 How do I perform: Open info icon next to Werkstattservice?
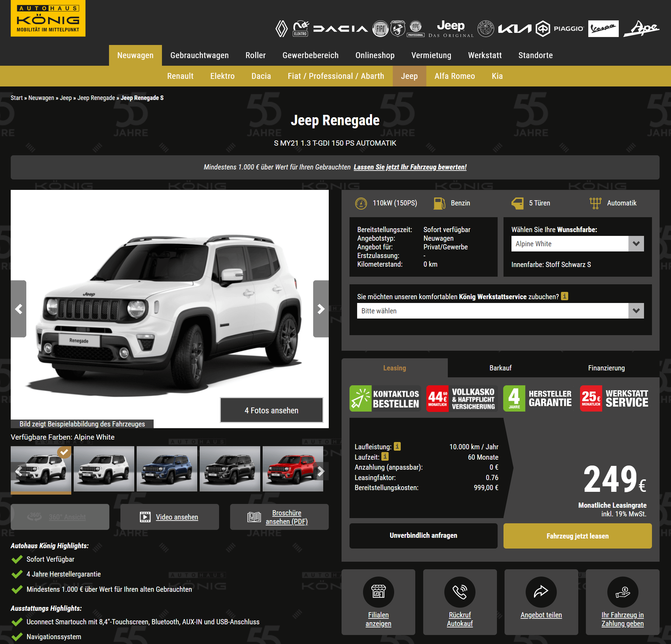tap(564, 296)
